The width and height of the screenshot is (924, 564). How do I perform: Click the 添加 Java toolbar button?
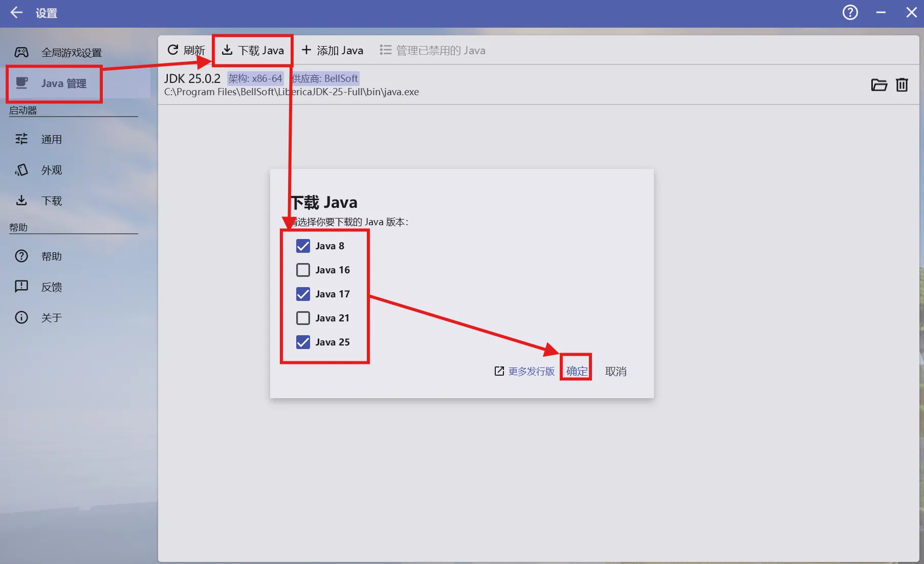click(x=333, y=50)
